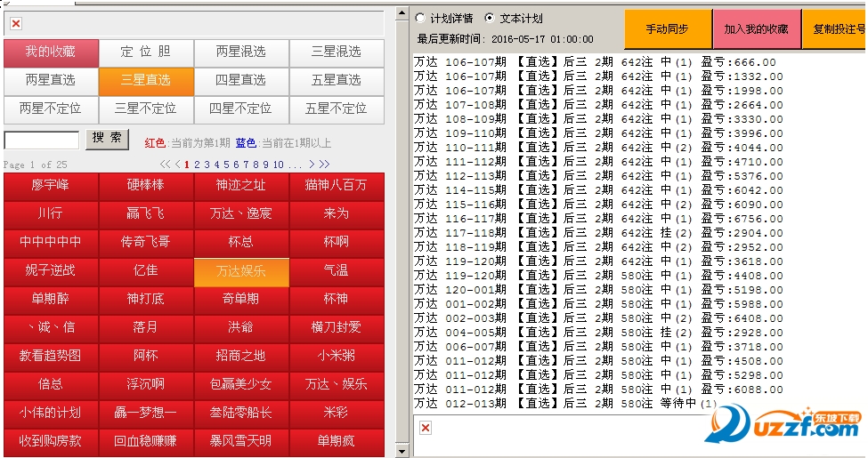Image resolution: width=868 pixels, height=458 pixels.
Task: Switch to the 五星直选 tab
Action: coord(337,81)
